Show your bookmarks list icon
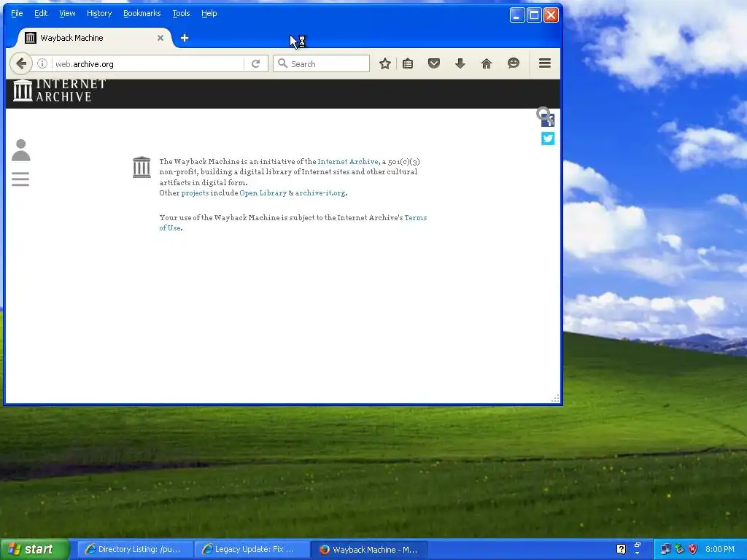Screen dimensions: 747x560 [408, 63]
